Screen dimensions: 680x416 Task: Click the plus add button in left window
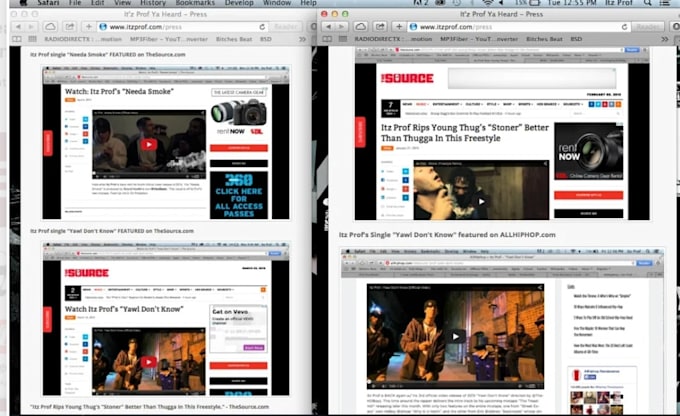point(88,27)
